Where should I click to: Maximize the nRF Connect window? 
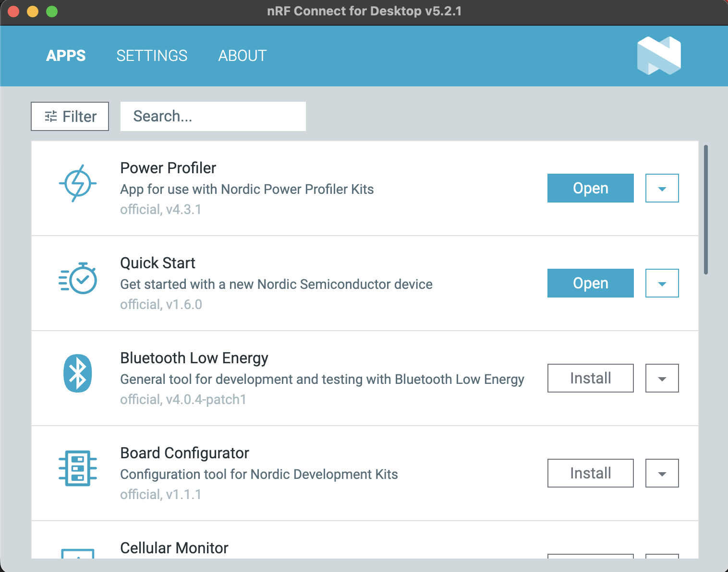(x=52, y=12)
